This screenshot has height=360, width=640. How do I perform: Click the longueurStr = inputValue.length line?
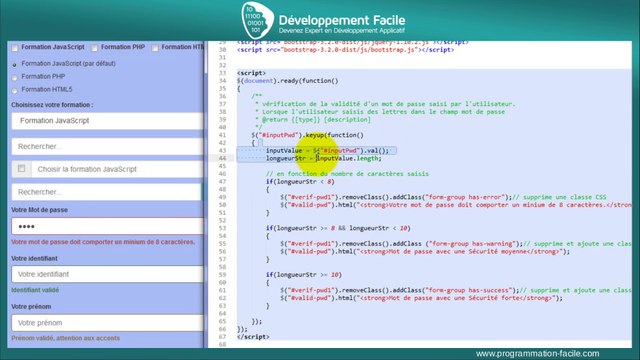pyautogui.click(x=324, y=158)
